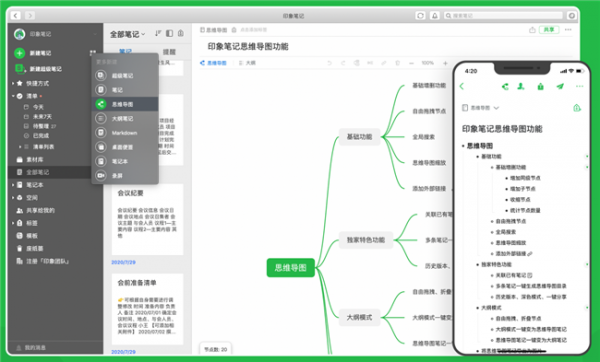Go back with the title bar left arrow
Image resolution: width=600 pixels, height=362 pixels.
pyautogui.click(x=15, y=15)
